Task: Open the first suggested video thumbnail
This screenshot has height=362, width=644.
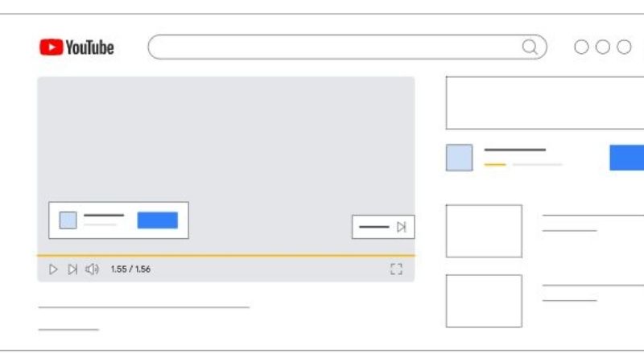Action: tap(485, 231)
